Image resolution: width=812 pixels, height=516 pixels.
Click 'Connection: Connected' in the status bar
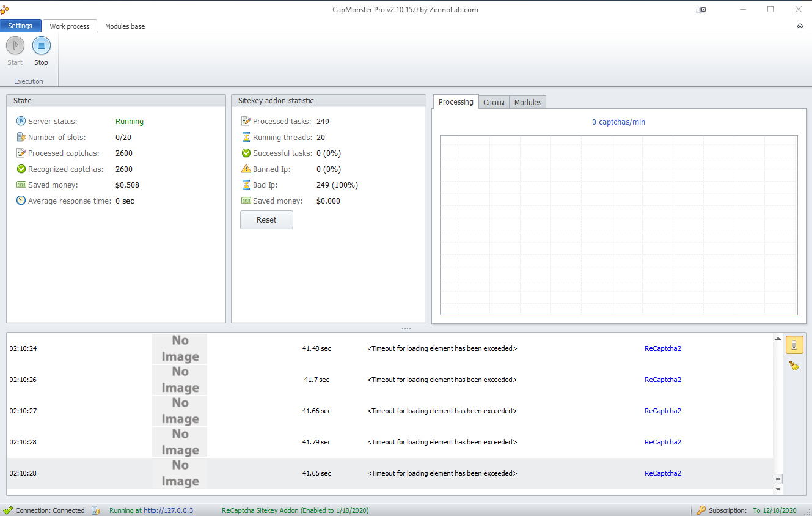click(x=50, y=510)
